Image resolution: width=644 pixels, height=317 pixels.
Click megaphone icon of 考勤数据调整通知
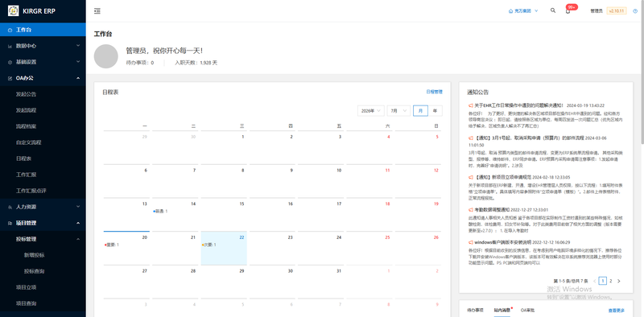tap(471, 210)
